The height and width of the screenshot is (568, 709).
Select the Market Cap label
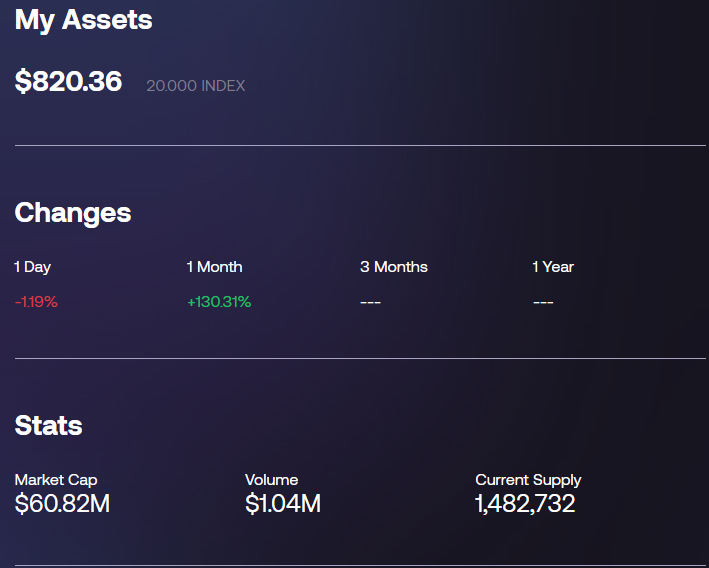point(56,480)
